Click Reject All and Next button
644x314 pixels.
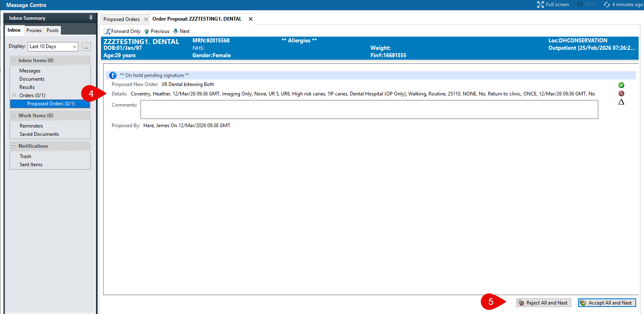(543, 303)
